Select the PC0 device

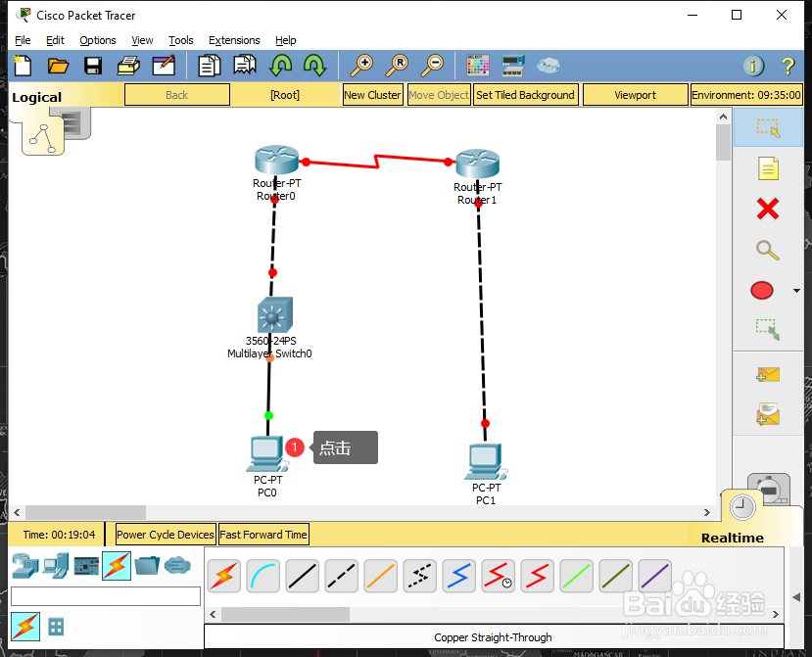pos(267,454)
